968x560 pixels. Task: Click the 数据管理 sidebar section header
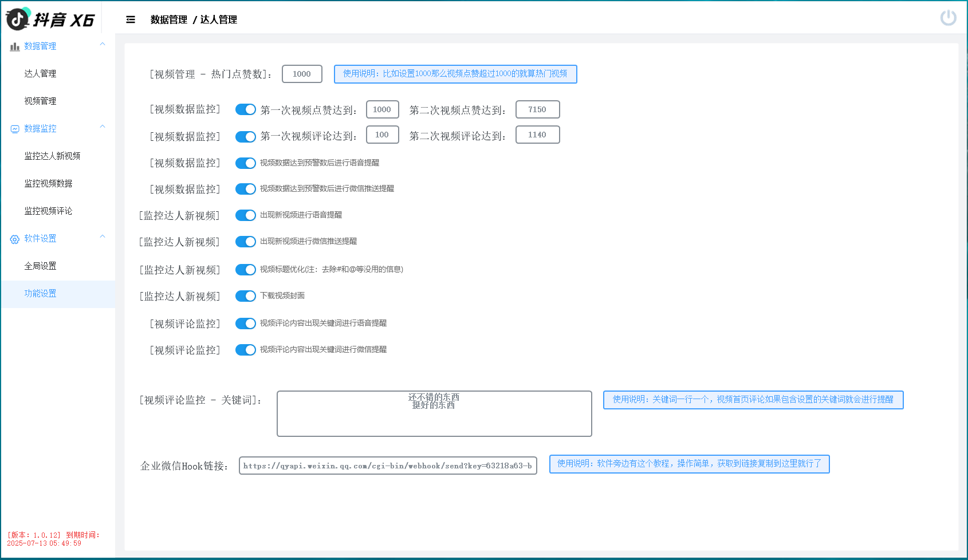pos(57,46)
